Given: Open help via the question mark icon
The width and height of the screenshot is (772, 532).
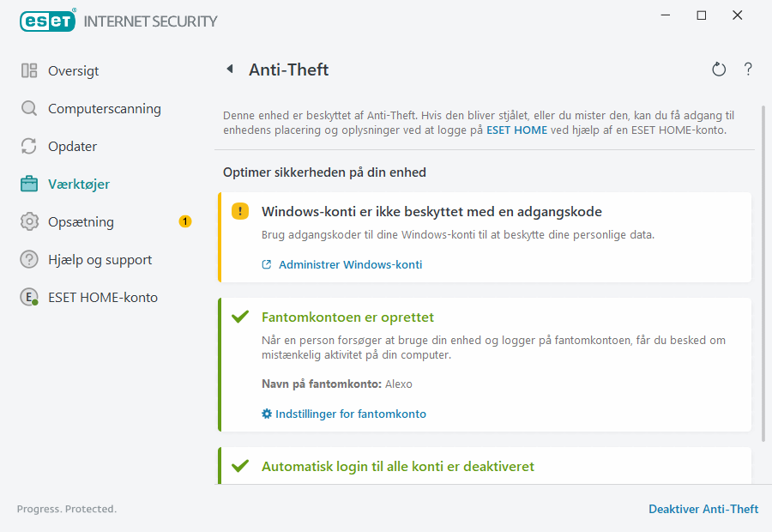Looking at the screenshot, I should pyautogui.click(x=747, y=69).
